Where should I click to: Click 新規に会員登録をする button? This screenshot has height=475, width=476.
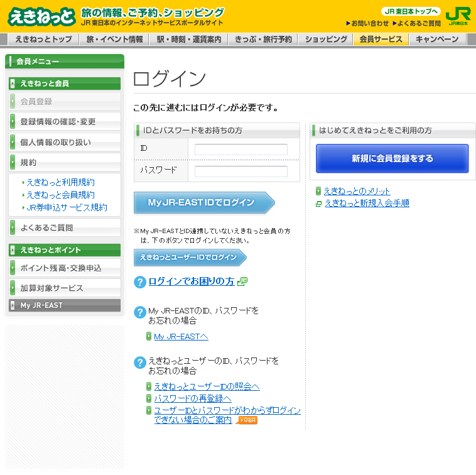(x=392, y=158)
